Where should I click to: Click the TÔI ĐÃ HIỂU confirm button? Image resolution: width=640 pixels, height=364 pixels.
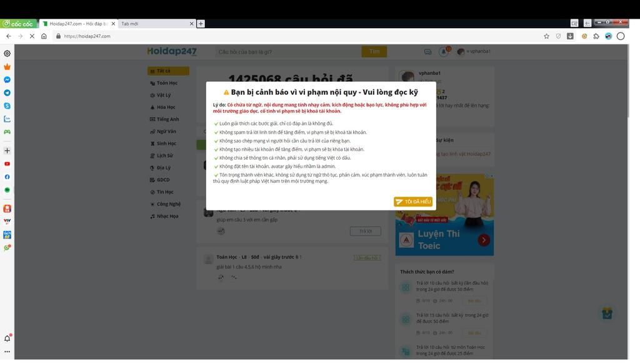coord(413,202)
